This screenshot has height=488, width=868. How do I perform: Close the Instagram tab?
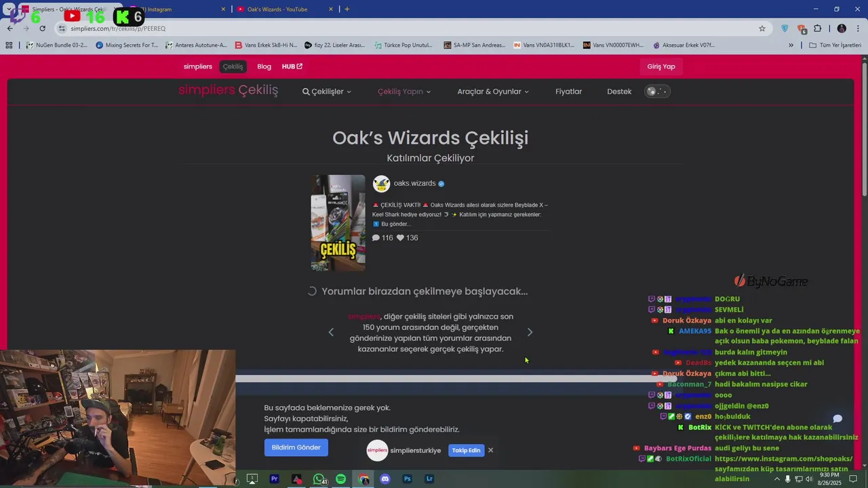[x=223, y=9]
